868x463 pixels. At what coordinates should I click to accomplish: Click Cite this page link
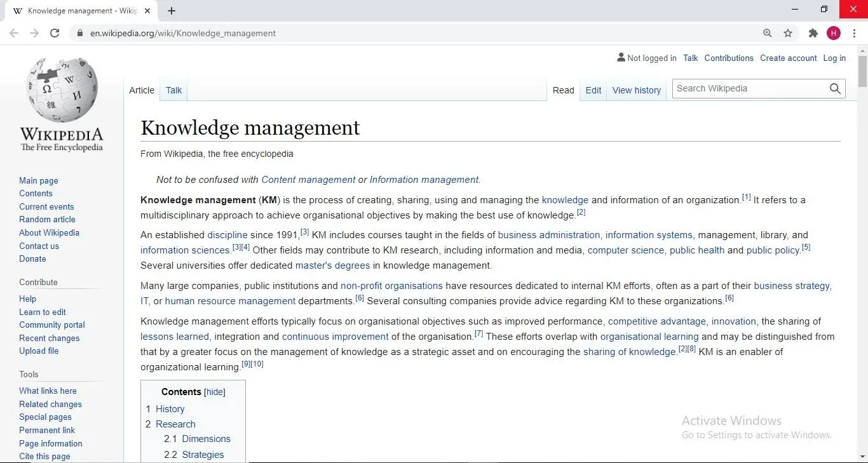pyautogui.click(x=44, y=456)
